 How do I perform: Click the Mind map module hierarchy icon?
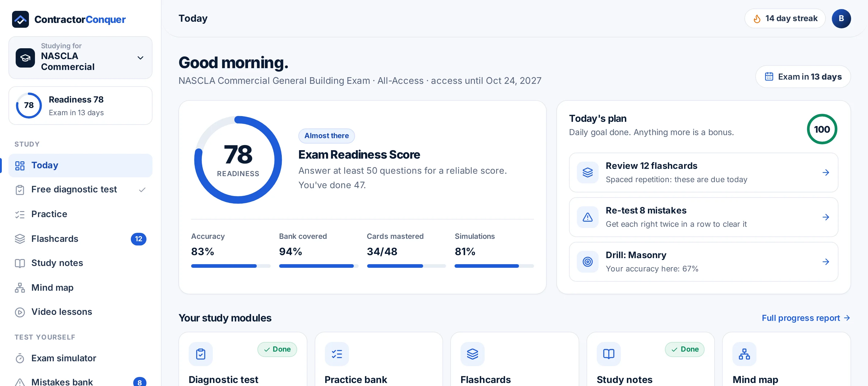pyautogui.click(x=744, y=354)
